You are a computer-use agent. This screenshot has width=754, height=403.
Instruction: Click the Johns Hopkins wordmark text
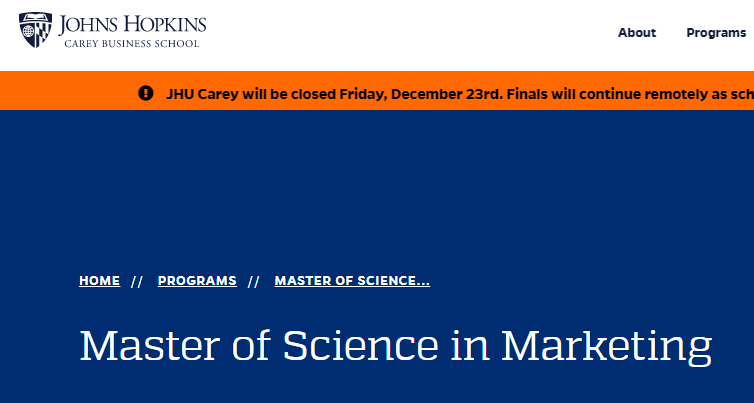pos(132,25)
